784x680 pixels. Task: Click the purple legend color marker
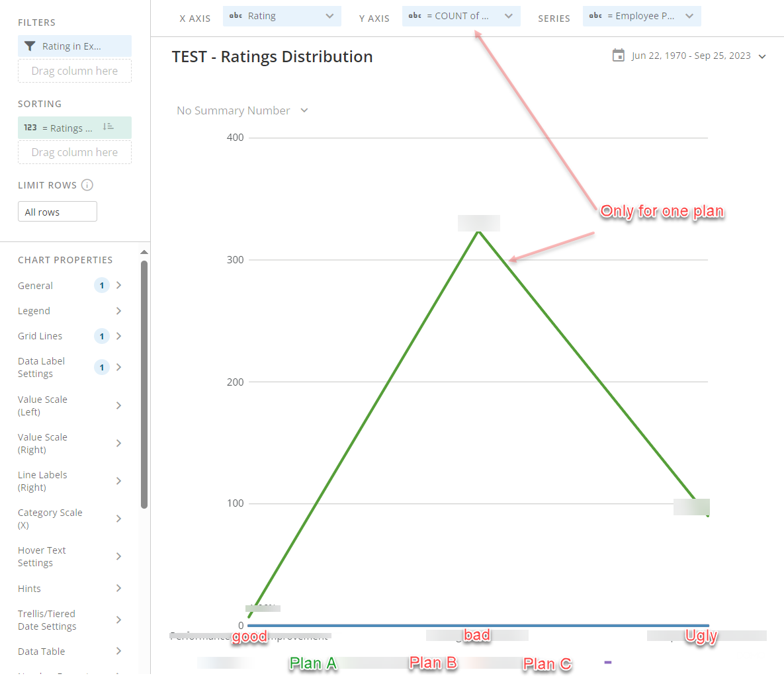pyautogui.click(x=608, y=663)
